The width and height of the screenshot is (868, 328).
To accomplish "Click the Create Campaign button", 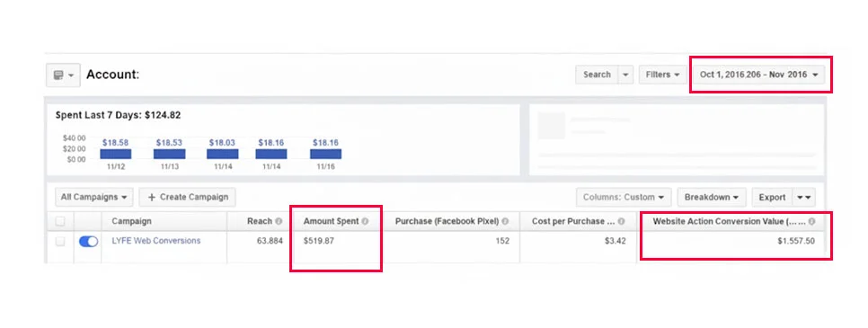I will pos(188,197).
